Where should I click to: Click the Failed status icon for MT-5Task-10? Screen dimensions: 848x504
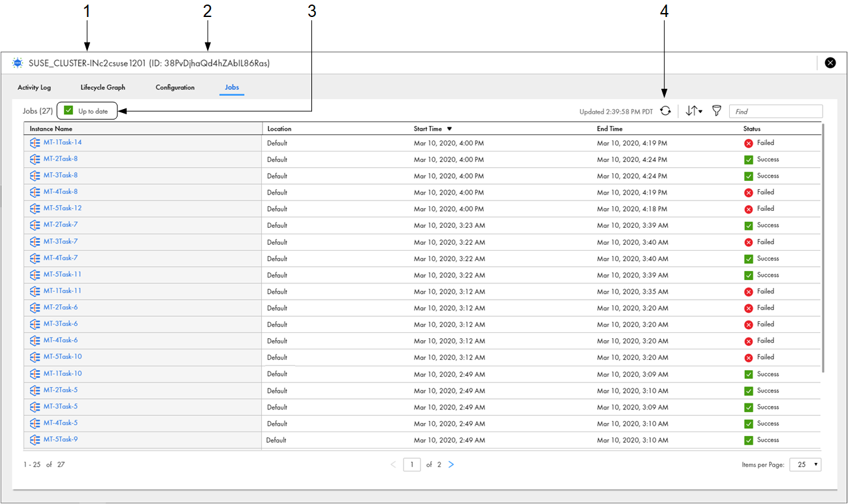pos(749,358)
